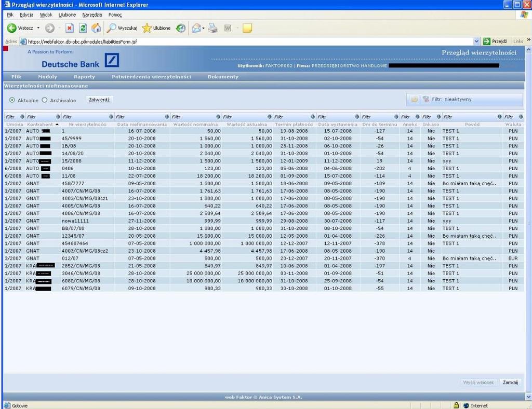This screenshot has width=532, height=409.
Task: Click the green refresh page icon
Action: pos(83,28)
